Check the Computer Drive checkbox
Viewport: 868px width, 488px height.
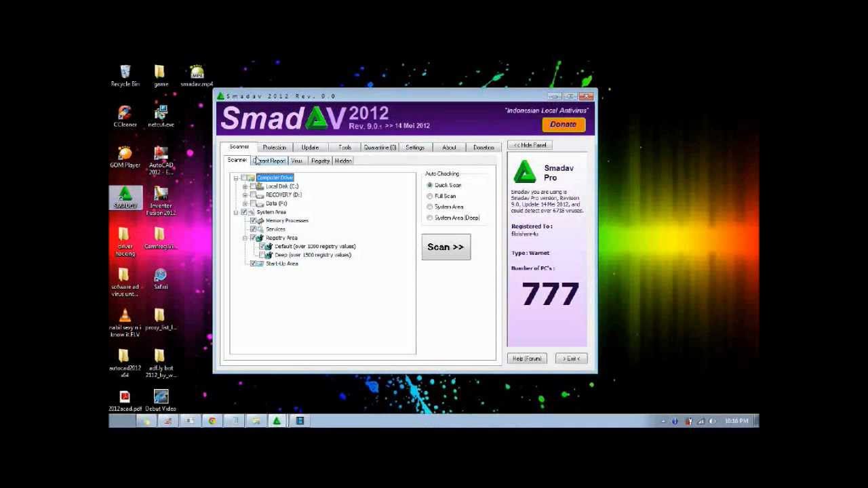245,178
